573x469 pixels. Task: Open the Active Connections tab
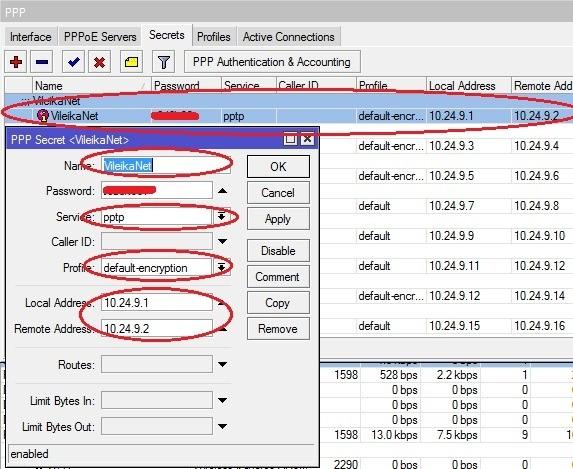tap(289, 37)
